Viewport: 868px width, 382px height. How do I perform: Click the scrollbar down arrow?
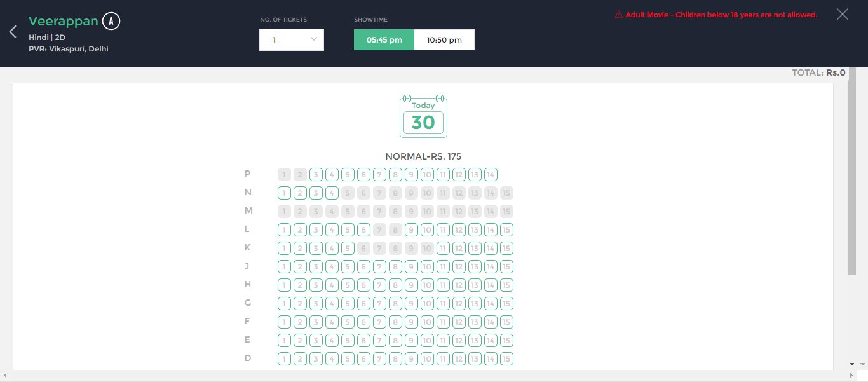tap(852, 364)
